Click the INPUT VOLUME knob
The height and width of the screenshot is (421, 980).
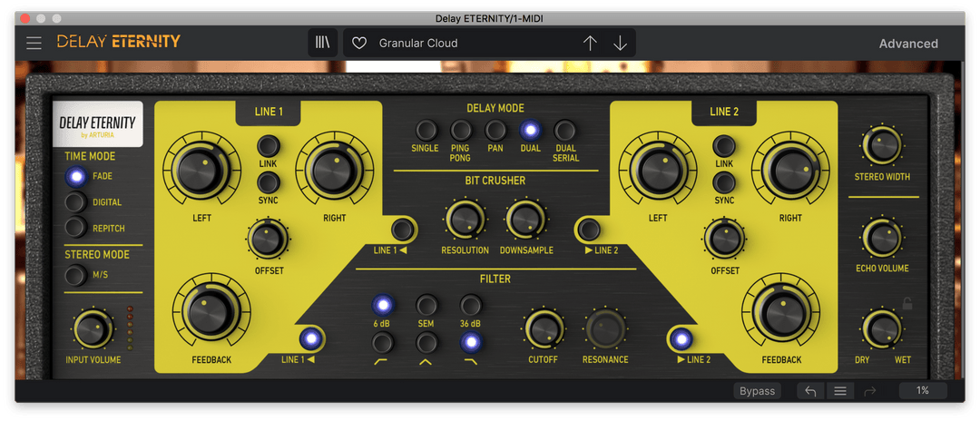pos(93,329)
